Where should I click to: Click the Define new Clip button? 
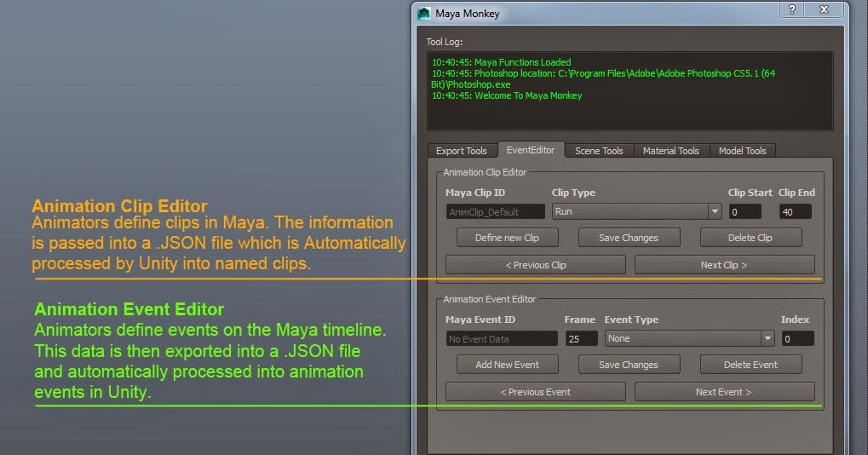click(x=507, y=238)
